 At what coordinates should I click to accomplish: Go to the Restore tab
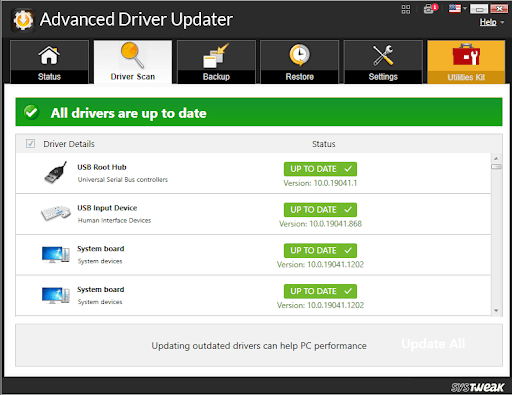coord(299,62)
